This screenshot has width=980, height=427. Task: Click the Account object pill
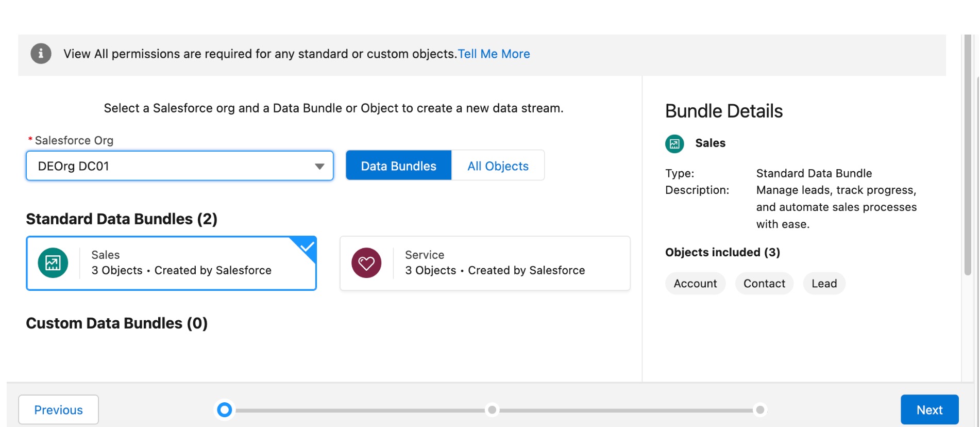click(x=695, y=284)
